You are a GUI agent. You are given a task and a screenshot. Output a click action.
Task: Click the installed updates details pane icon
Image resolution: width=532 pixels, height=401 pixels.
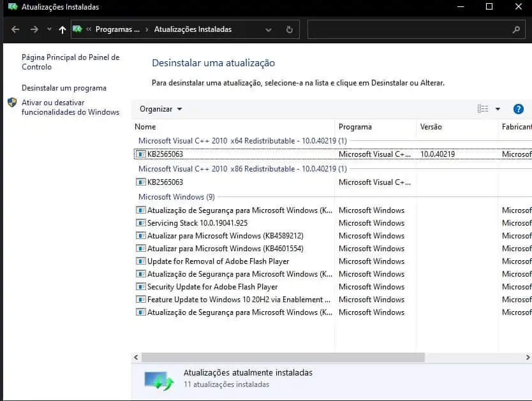point(158,381)
